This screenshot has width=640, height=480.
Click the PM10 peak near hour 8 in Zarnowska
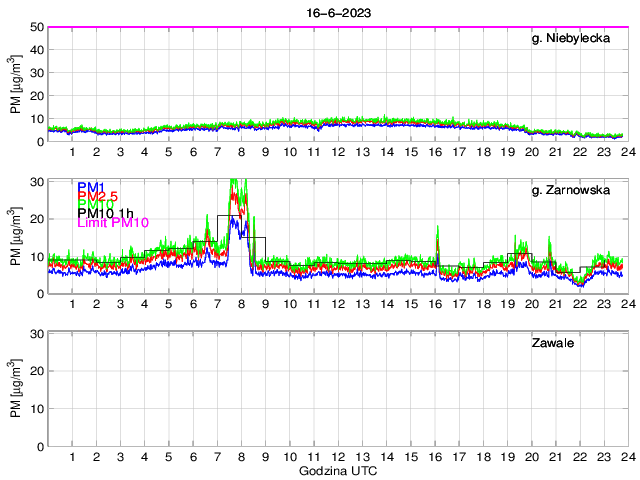(236, 182)
